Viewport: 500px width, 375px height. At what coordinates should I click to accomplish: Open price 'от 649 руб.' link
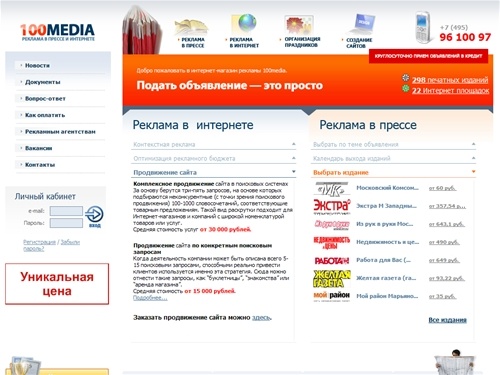(x=444, y=260)
